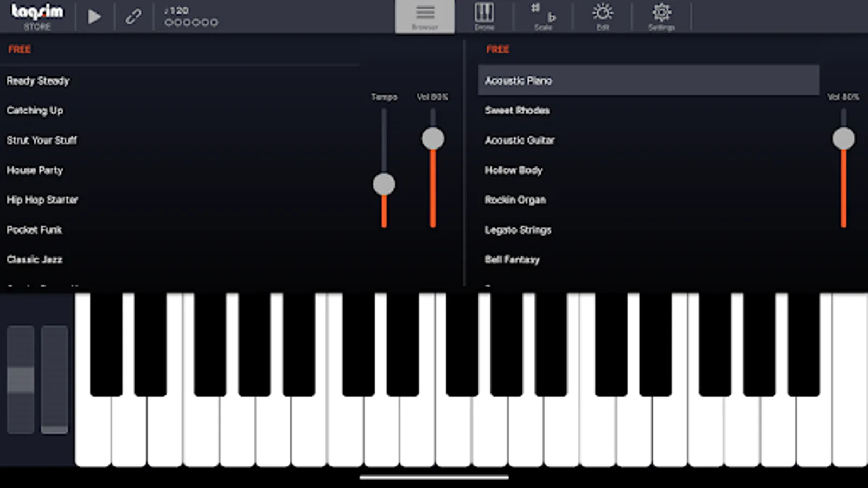Open the Scale sharp/flat tab
The width and height of the screenshot is (868, 488).
[x=543, y=17]
